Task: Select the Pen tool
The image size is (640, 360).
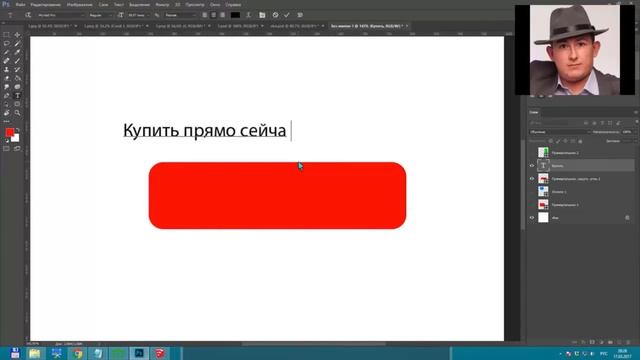Action: click(7, 96)
